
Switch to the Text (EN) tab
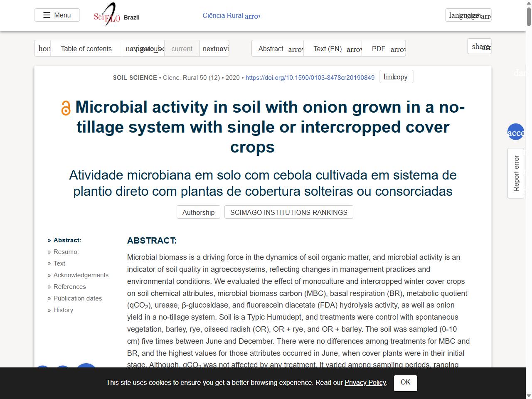pyautogui.click(x=328, y=49)
